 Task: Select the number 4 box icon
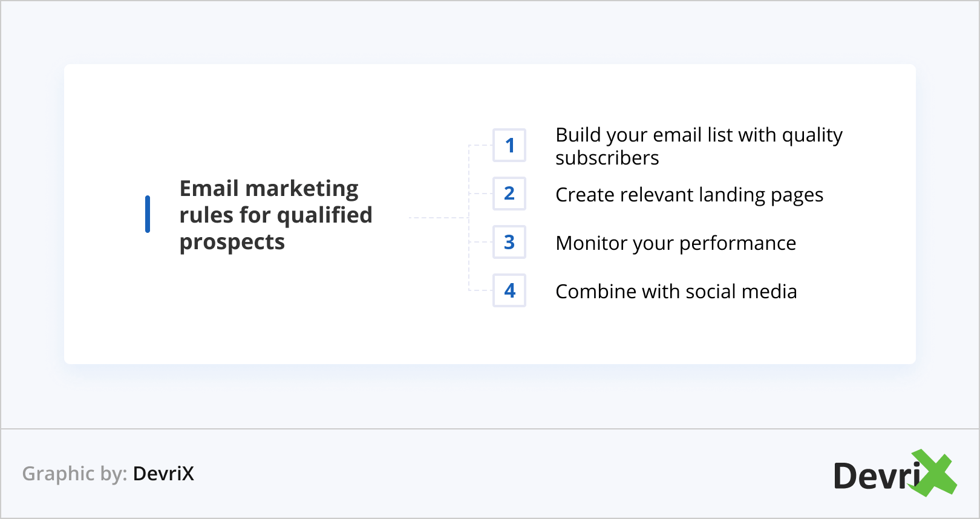pos(509,290)
